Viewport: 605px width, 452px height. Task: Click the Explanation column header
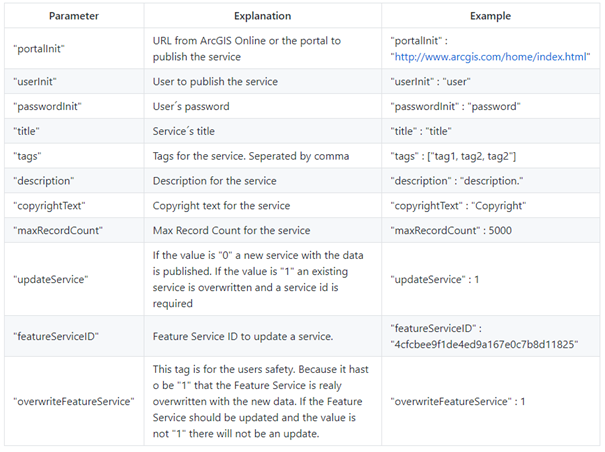click(x=263, y=16)
